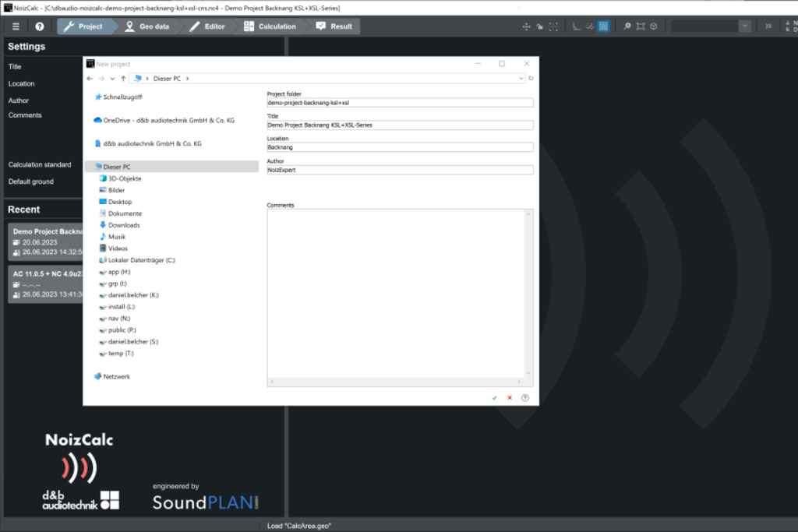
Task: Click the Project folder input field
Action: coord(400,103)
